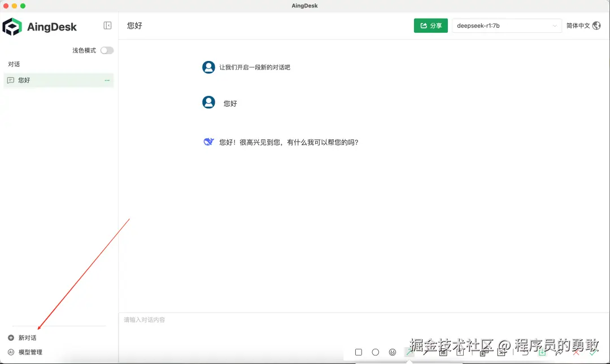Click the circle icon in the input toolbar

(x=375, y=352)
